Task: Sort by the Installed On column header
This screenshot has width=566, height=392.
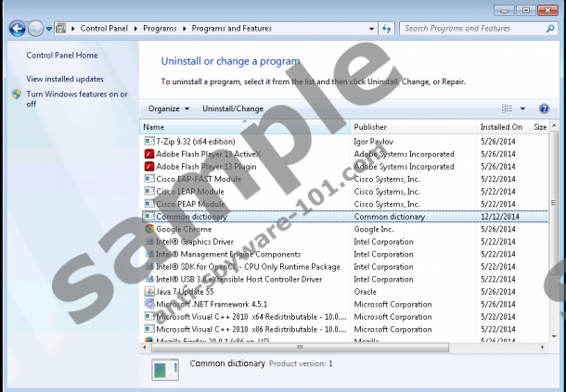Action: (500, 126)
